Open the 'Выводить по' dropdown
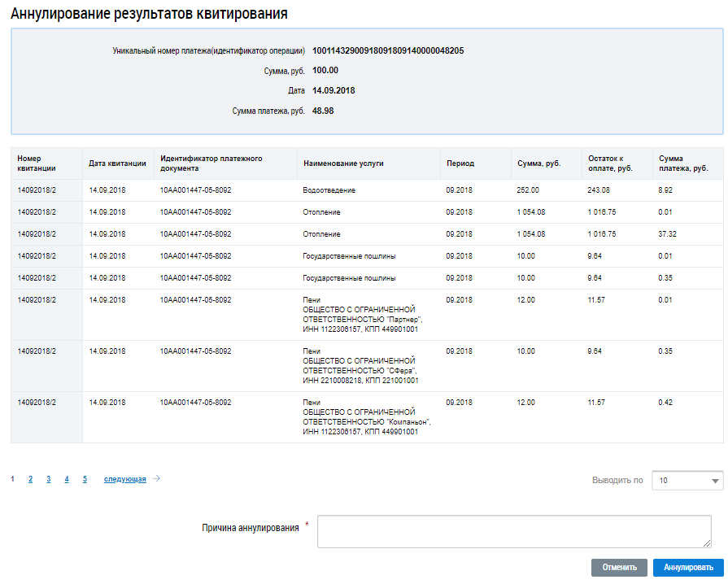Screen dimensions: 728x584 (687, 481)
